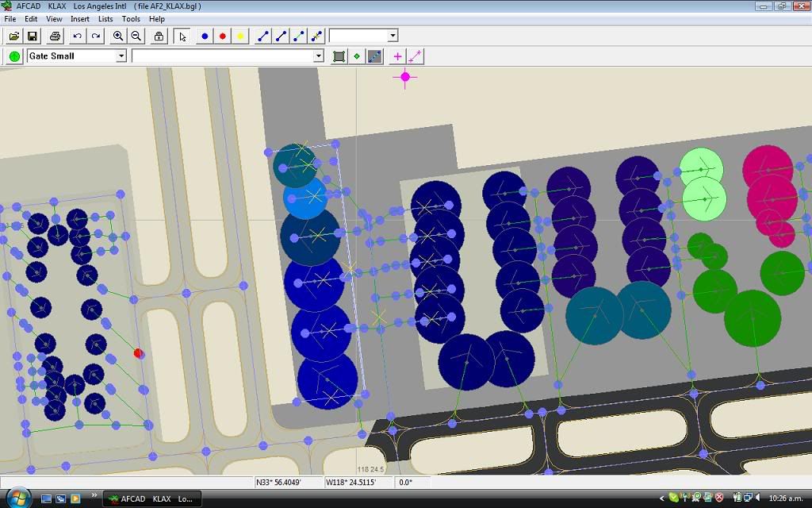Click the Open file icon
The image size is (812, 508).
point(14,36)
